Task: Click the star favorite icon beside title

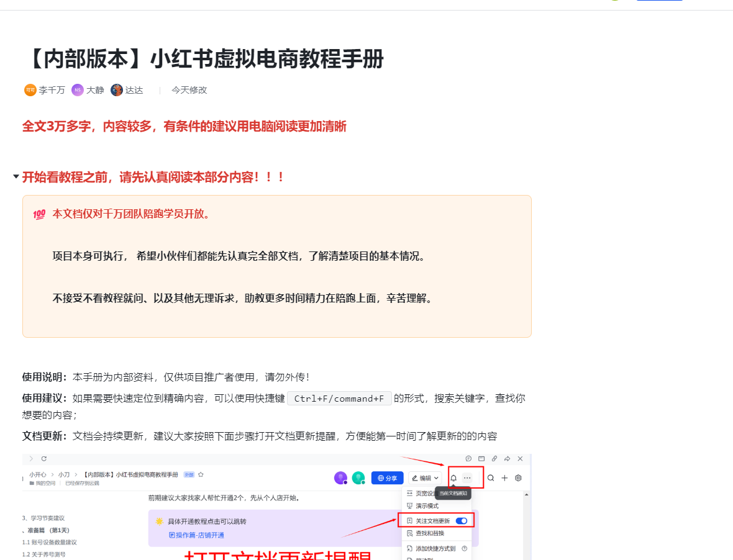Action: point(201,474)
